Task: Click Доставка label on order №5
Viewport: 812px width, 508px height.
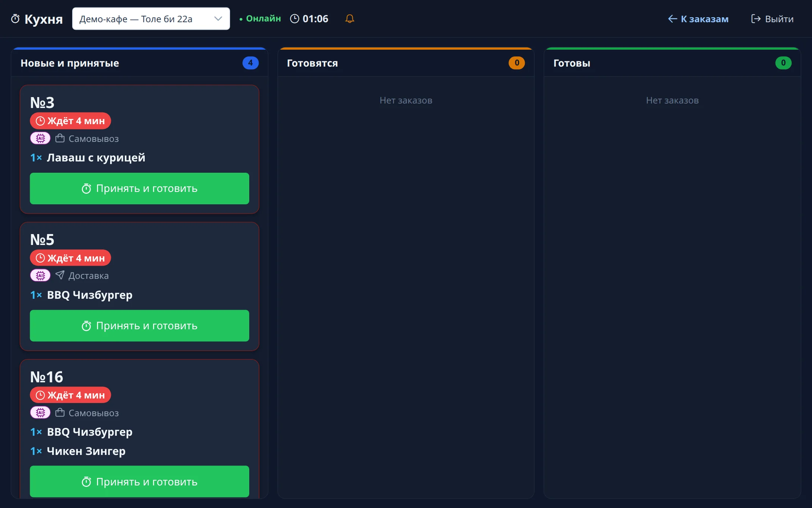Action: point(89,276)
